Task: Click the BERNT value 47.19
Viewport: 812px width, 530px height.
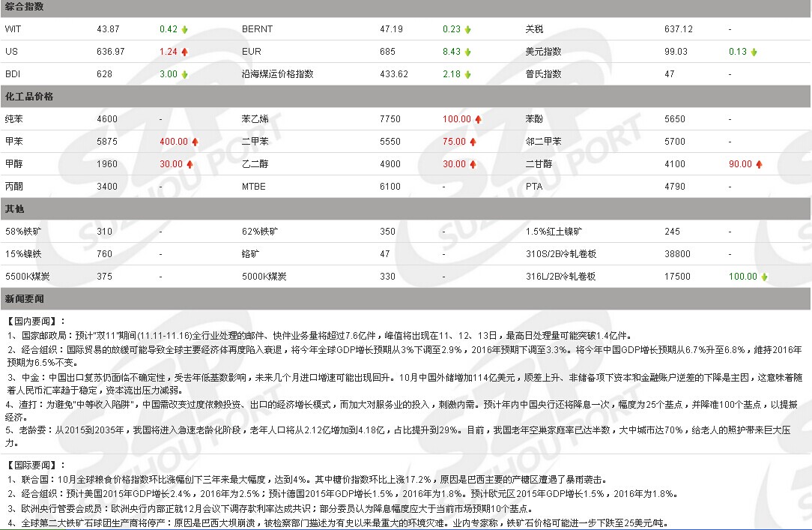Action: coord(391,29)
